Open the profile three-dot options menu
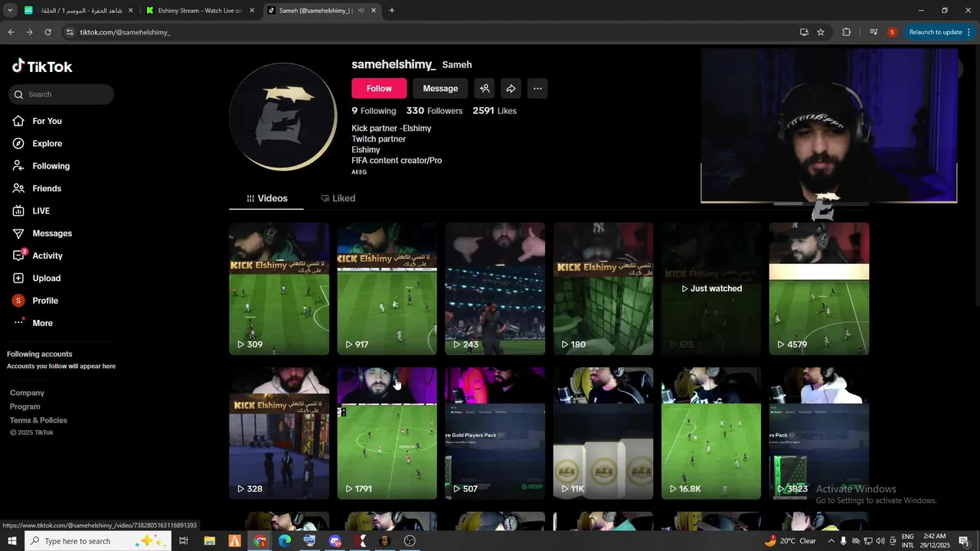The height and width of the screenshot is (551, 980). pyautogui.click(x=537, y=89)
